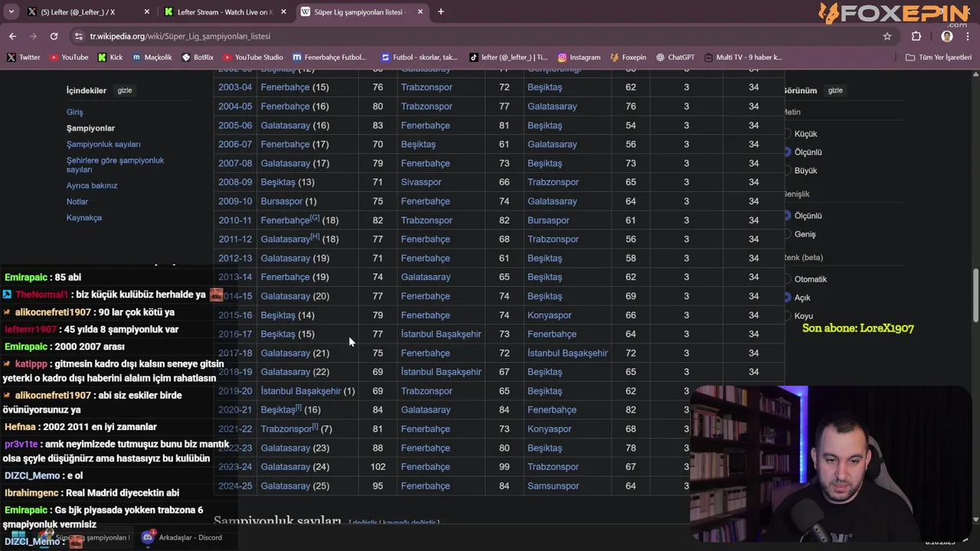Open the Foxepin bookmark
Screen dimensions: 980x551
click(628, 57)
